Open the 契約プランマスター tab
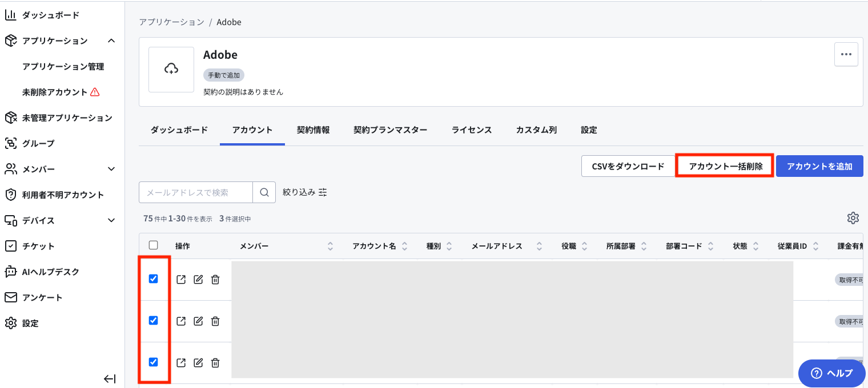The image size is (868, 388). [391, 130]
